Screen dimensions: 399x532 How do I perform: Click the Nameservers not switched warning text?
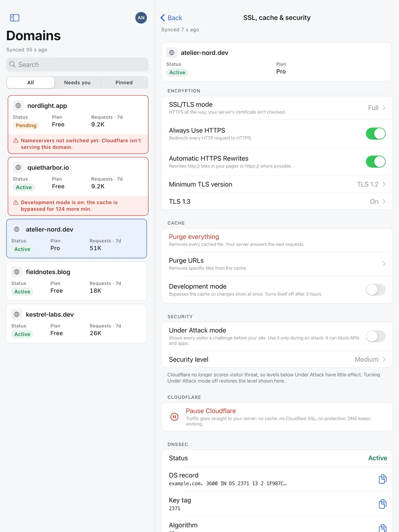[x=81, y=144]
